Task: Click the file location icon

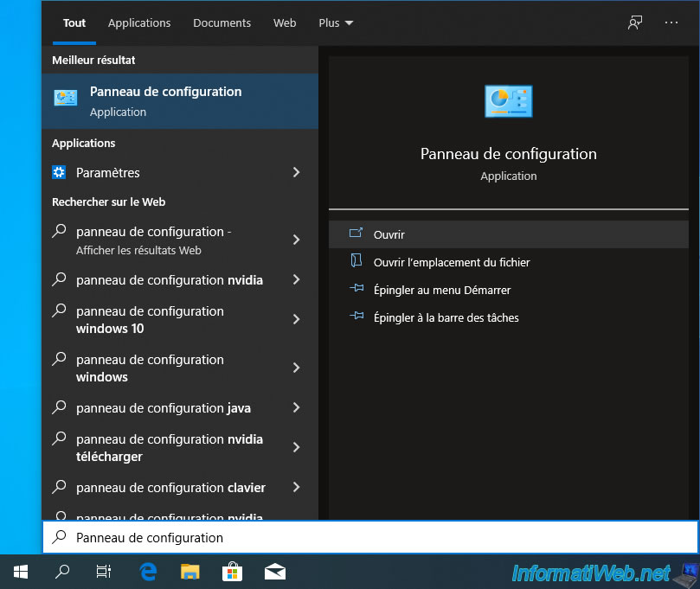Action: pyautogui.click(x=356, y=260)
